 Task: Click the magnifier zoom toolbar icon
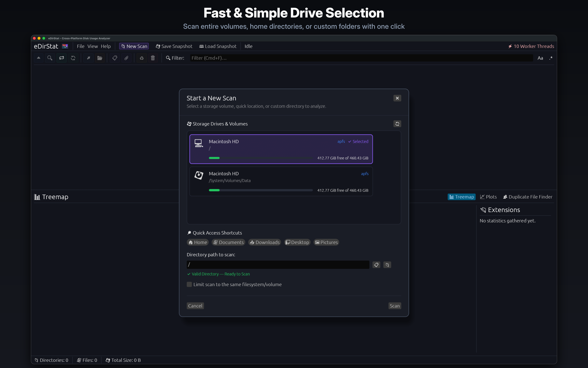tap(50, 58)
